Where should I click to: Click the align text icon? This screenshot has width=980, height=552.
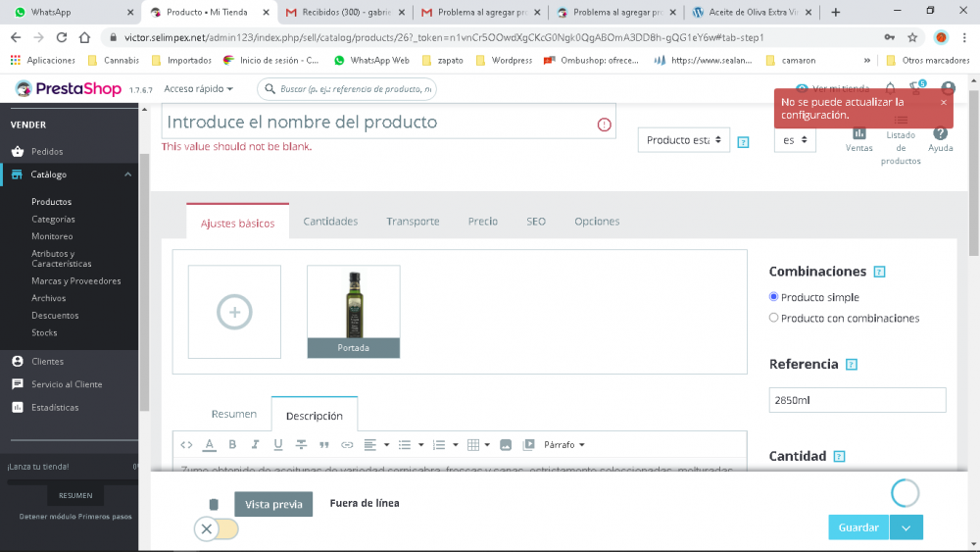370,444
